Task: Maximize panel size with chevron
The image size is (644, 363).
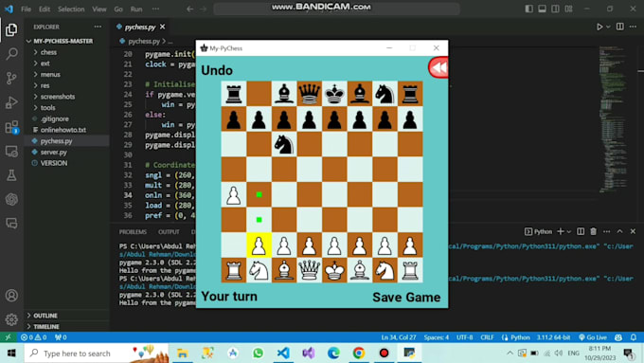Action: 619,231
